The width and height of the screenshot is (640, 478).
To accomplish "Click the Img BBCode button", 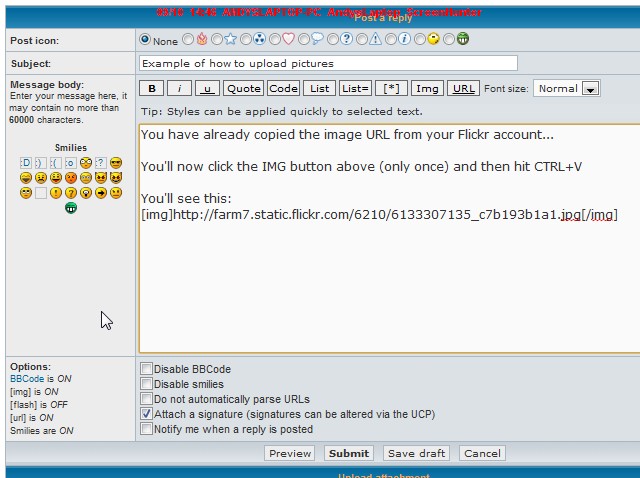I will click(x=427, y=89).
